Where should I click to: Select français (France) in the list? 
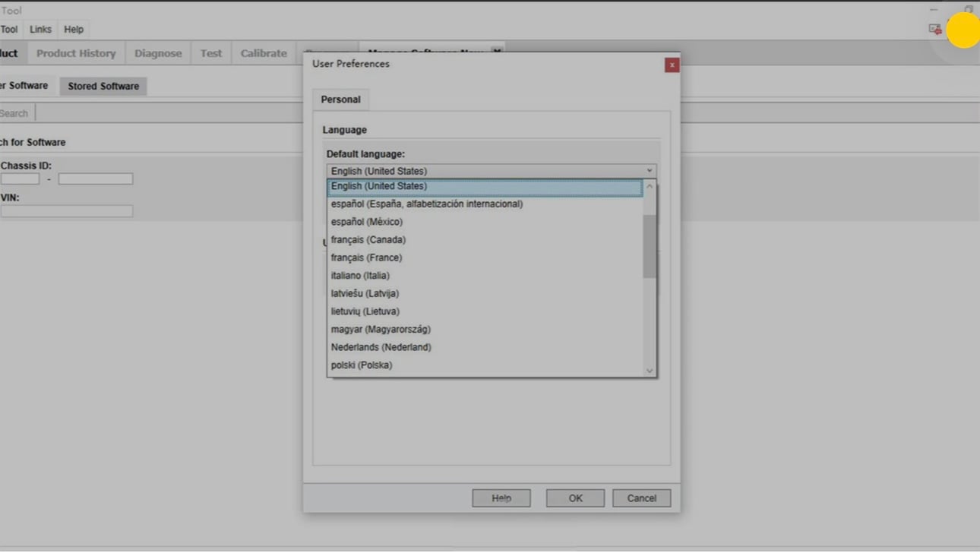coord(485,258)
